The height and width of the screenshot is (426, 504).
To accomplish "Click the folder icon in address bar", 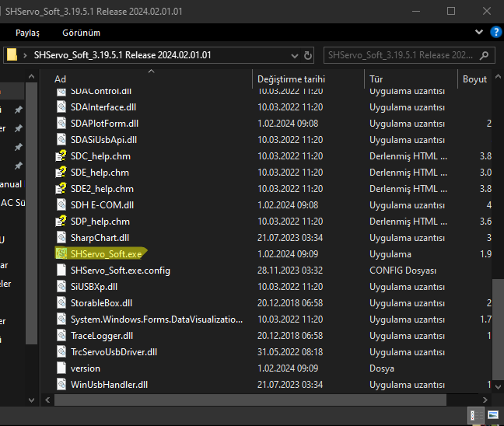I will (12, 56).
